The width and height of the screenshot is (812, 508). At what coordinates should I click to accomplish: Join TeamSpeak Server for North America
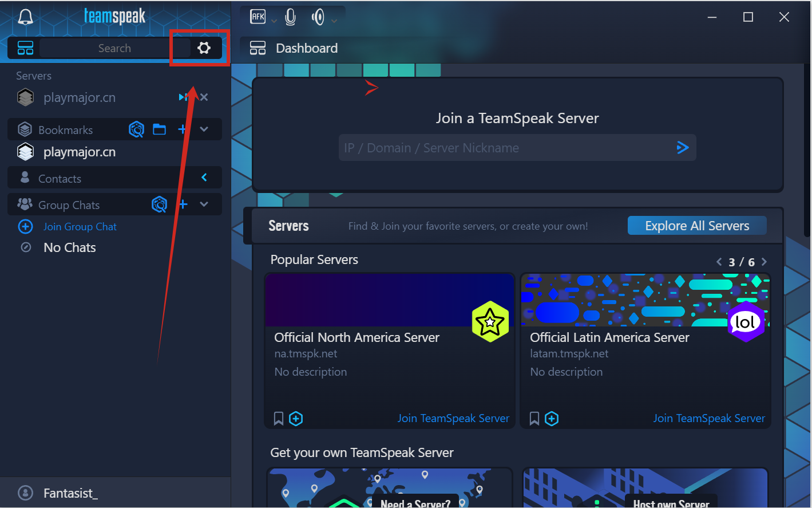point(453,419)
